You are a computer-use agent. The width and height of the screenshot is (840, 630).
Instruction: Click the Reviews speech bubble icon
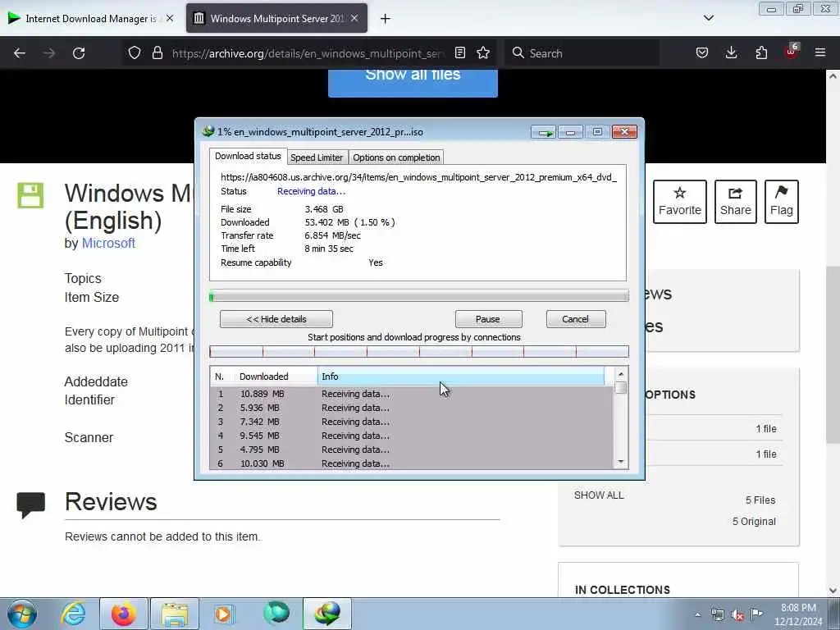[30, 504]
